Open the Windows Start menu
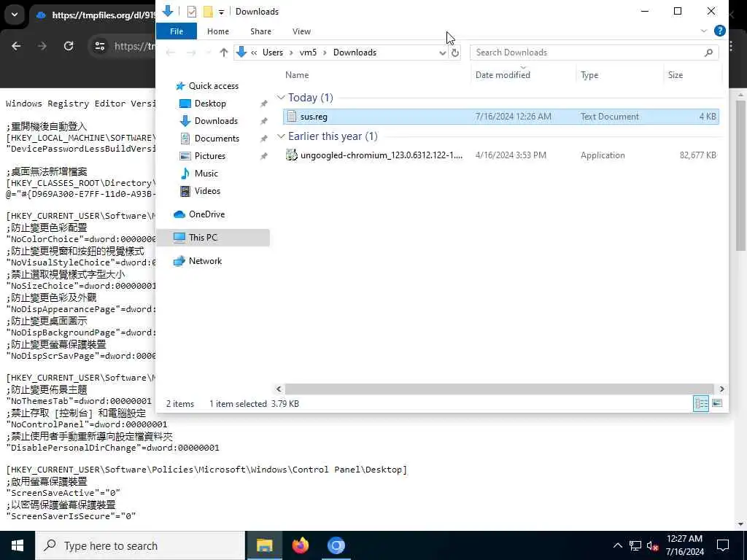Screen dimensions: 747x560 pyautogui.click(x=18, y=545)
